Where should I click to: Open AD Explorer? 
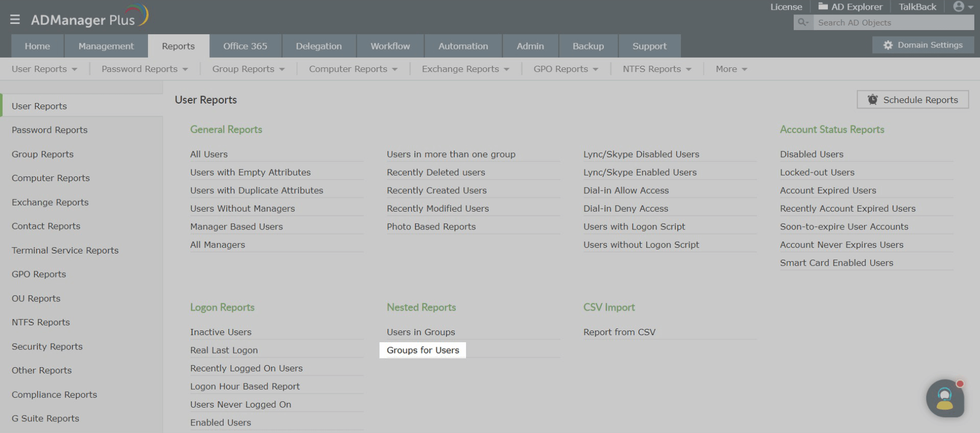tap(850, 7)
